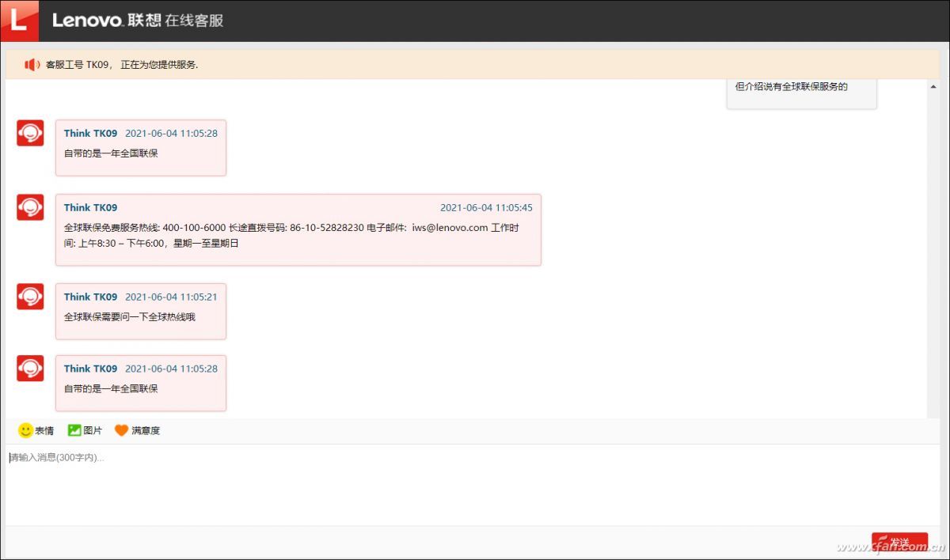
Task: Click the partially visible message 但介绍说有全球联保服务的
Action: pos(801,87)
